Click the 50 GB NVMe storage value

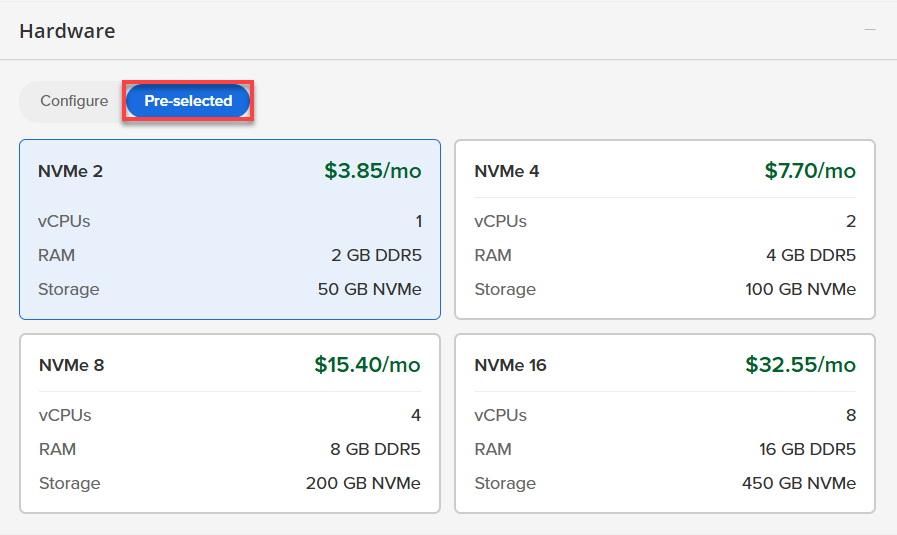369,289
